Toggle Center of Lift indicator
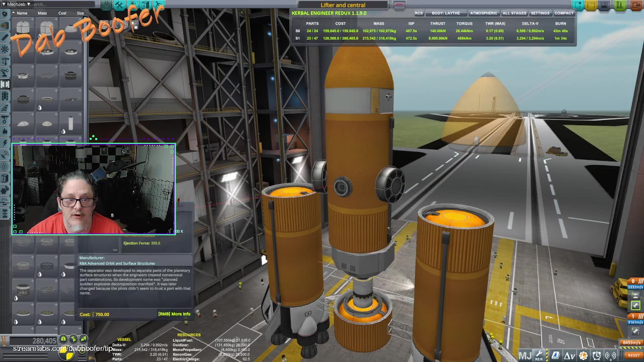The width and height of the screenshot is (644, 362). pos(83,339)
